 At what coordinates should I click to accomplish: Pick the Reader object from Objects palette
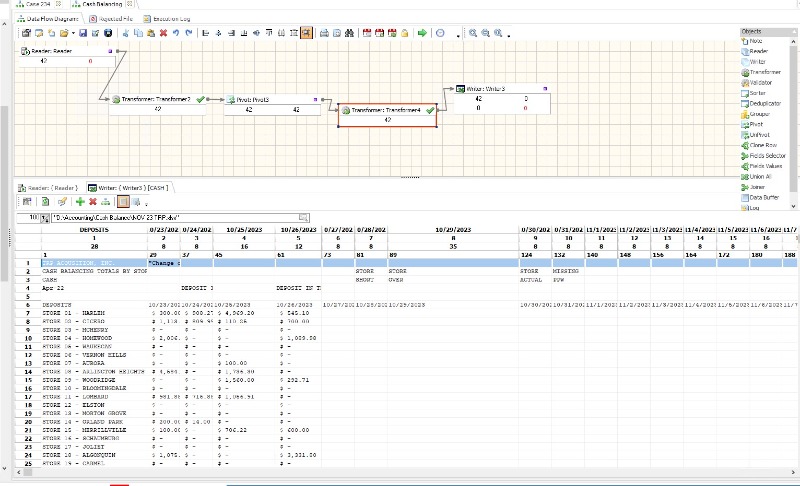(x=755, y=51)
